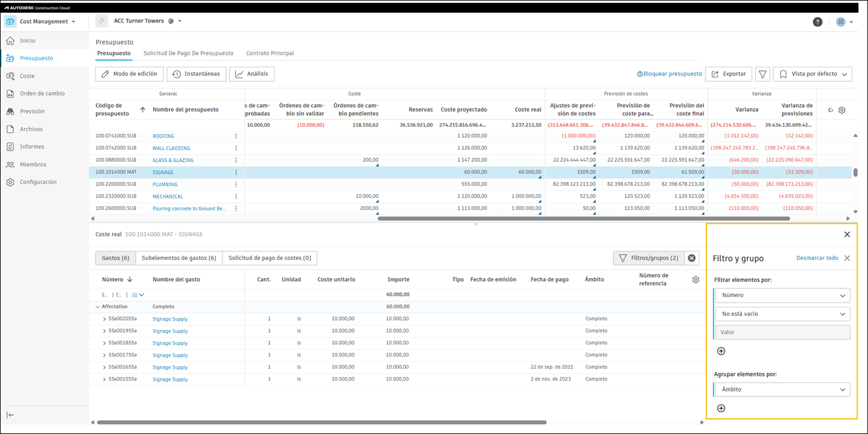This screenshot has width=868, height=434.
Task: Open the ACC Turner Towers project dropdown
Action: tap(147, 21)
